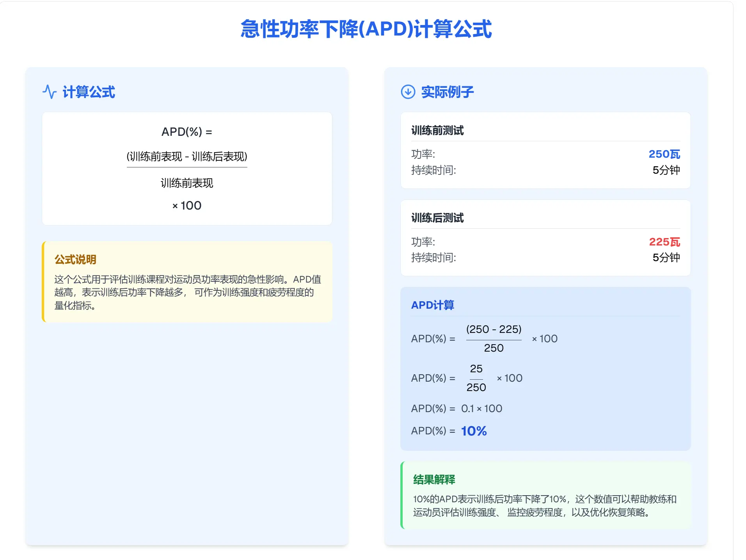Click the 结果解释 heading
This screenshot has width=746, height=560.
434,480
